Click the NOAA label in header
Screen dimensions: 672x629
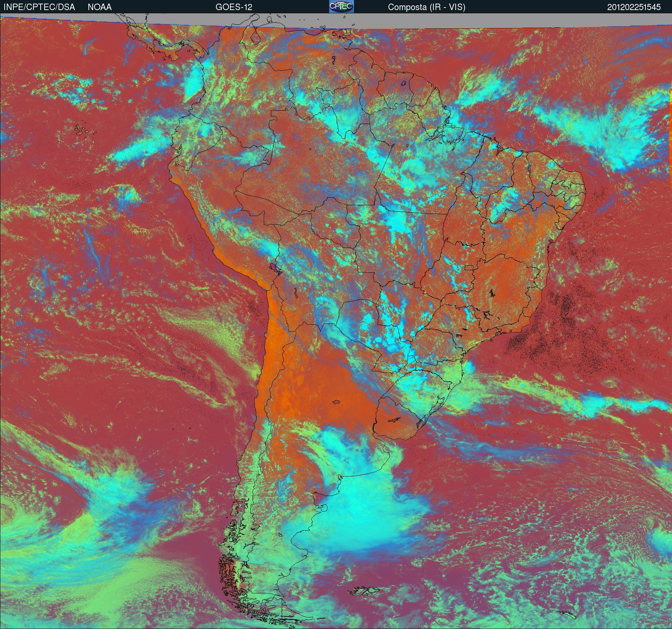coord(100,7)
